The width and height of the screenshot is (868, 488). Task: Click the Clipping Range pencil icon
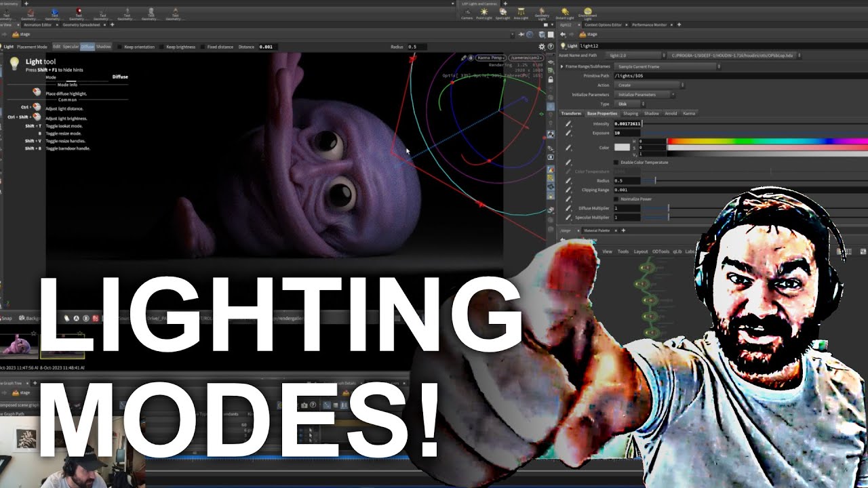click(x=568, y=190)
